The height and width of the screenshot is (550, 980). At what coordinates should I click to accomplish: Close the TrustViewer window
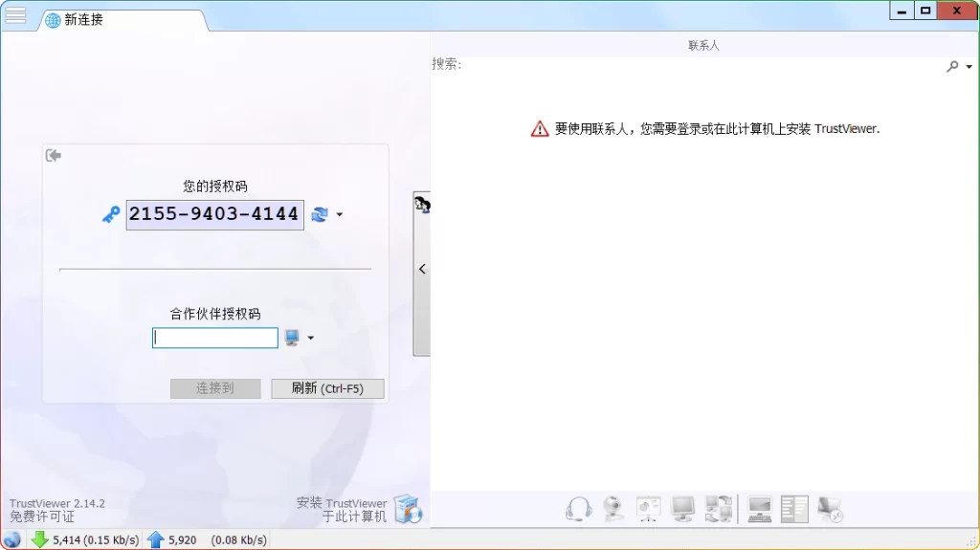(x=957, y=11)
